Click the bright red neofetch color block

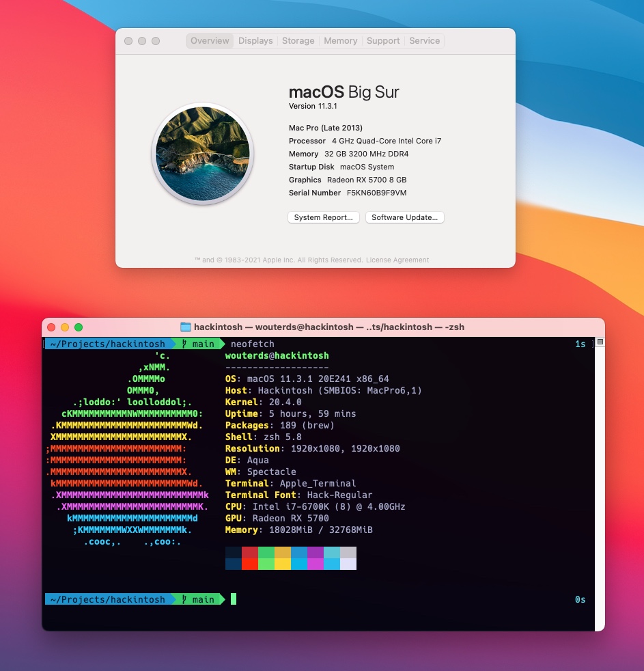click(250, 564)
